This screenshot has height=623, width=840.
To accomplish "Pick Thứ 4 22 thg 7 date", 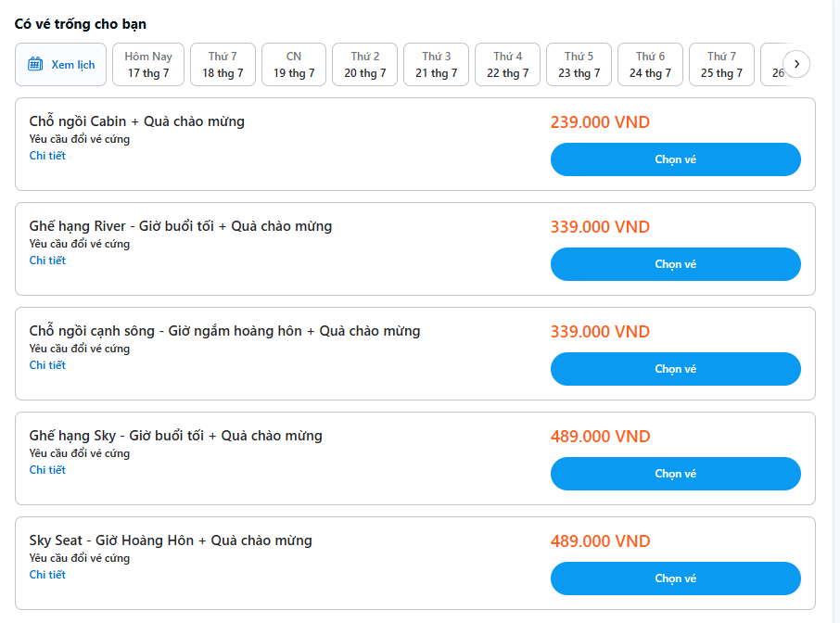I will [x=507, y=64].
